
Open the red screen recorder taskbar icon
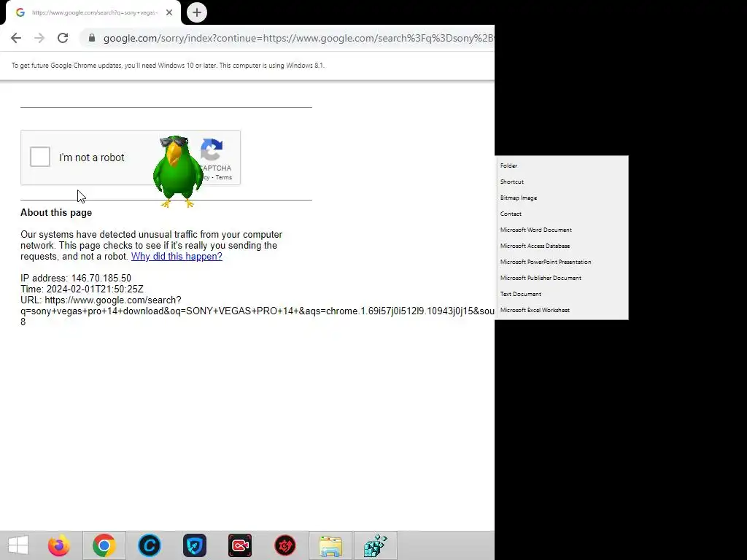(x=240, y=545)
